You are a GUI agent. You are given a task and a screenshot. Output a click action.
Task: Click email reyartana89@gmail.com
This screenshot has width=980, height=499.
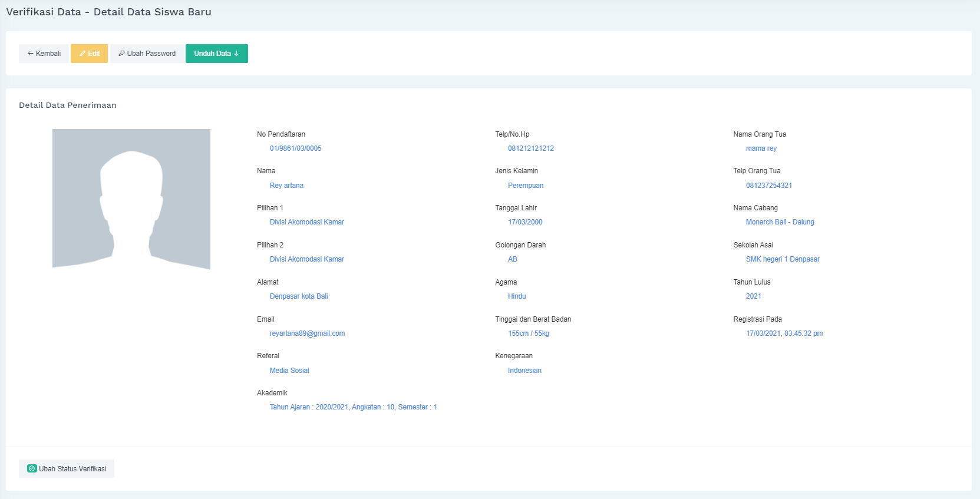[307, 333]
